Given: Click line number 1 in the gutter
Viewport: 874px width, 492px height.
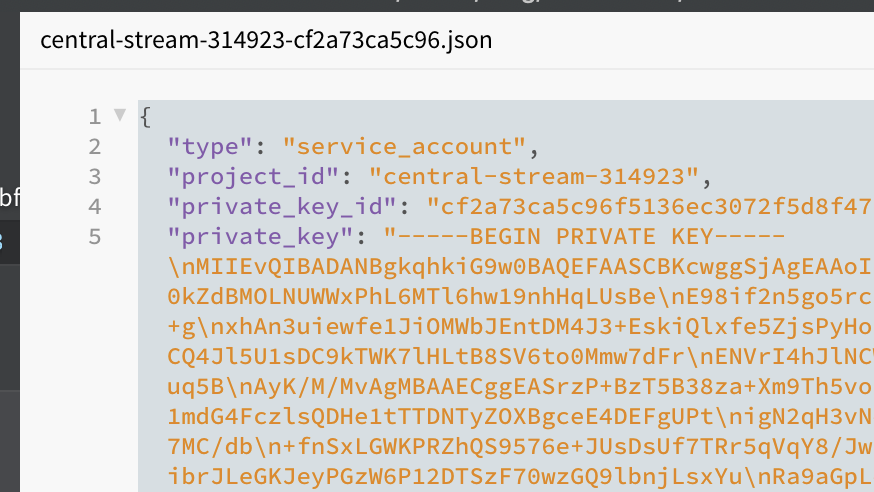Looking at the screenshot, I should (x=95, y=117).
